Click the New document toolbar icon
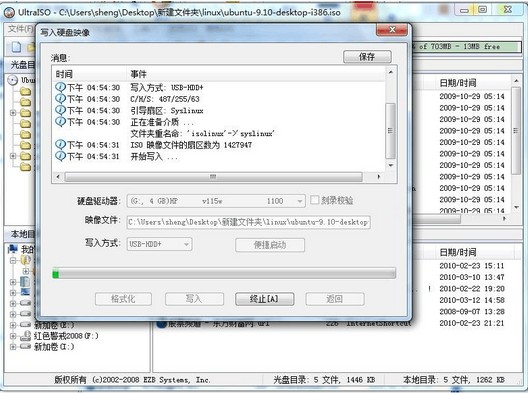528x393 pixels. [x=16, y=47]
